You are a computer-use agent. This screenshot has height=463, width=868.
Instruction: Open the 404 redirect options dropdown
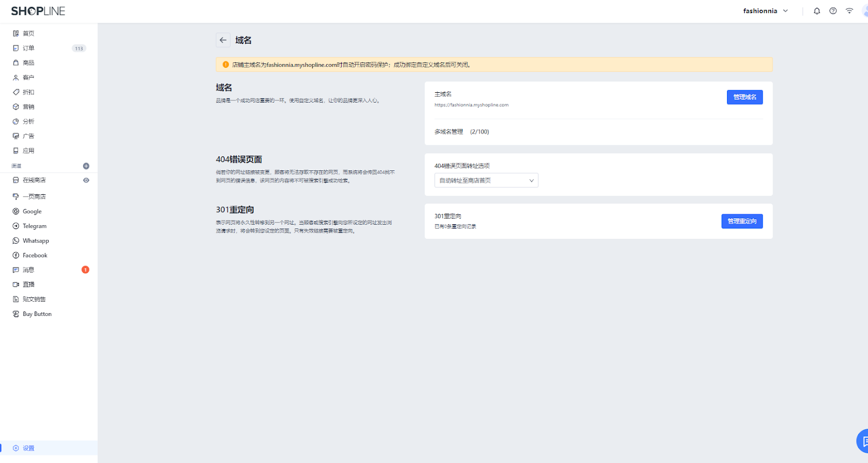486,181
